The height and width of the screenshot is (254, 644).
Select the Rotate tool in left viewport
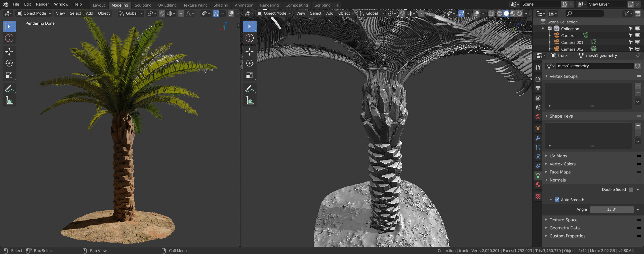(x=9, y=63)
